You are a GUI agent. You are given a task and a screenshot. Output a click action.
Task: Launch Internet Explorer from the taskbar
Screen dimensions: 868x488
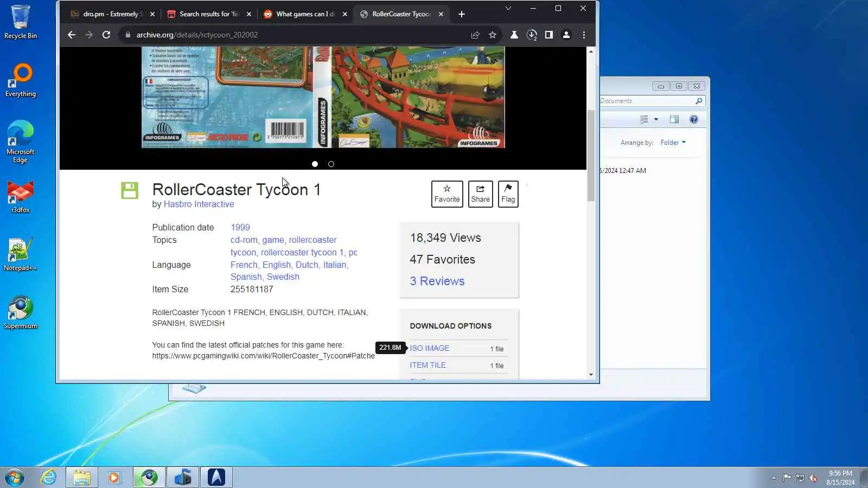point(49,478)
